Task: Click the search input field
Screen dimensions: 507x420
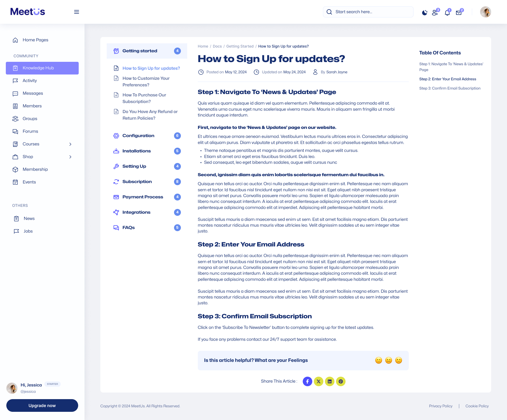Action: click(x=368, y=12)
